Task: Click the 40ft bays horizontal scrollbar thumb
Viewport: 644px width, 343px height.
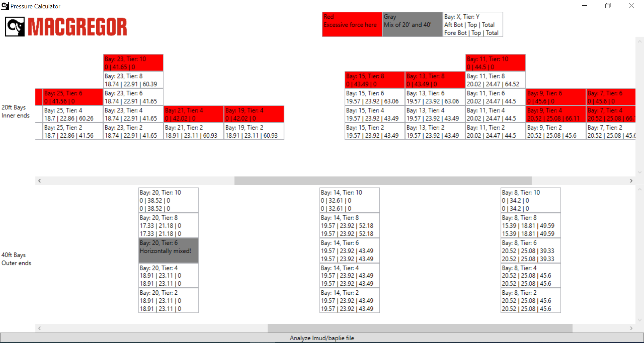Action: 420,328
